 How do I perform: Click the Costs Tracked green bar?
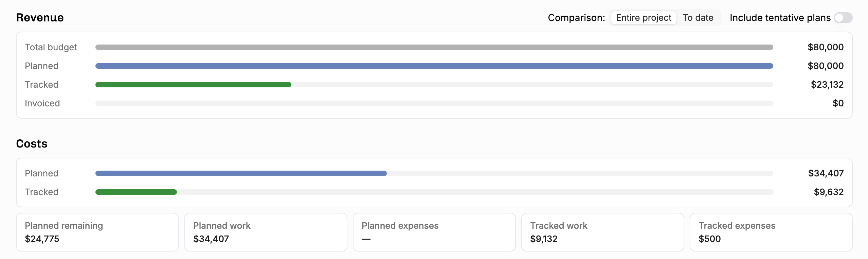136,192
